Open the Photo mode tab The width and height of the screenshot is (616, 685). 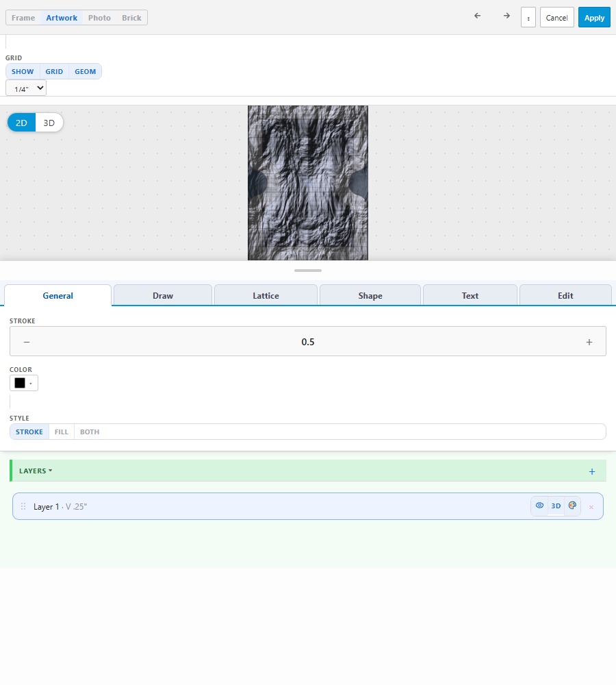point(99,18)
